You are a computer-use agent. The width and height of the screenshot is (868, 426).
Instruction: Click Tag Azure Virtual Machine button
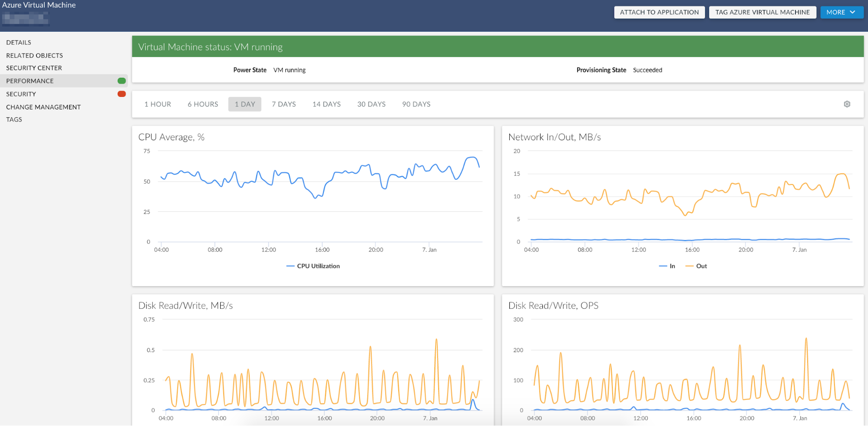(762, 12)
